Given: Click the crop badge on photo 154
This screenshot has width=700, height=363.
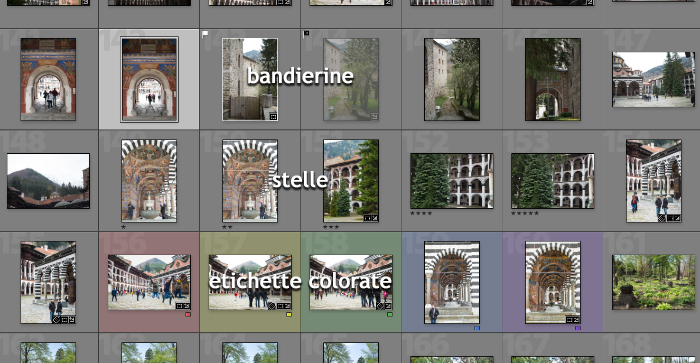Looking at the screenshot, I should pyautogui.click(x=670, y=218).
